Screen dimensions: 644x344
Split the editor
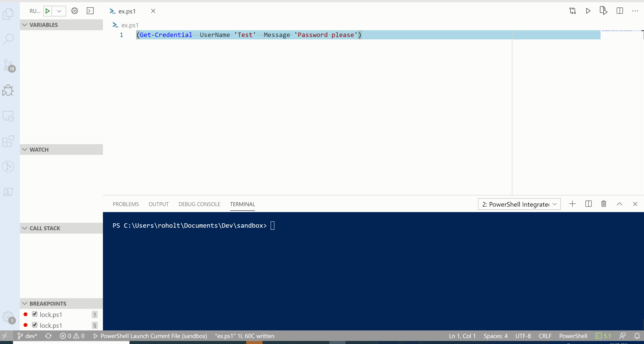620,11
